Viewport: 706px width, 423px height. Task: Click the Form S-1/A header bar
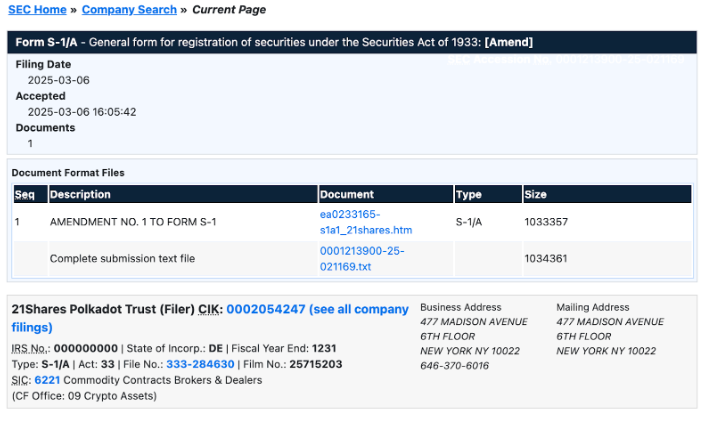pos(352,42)
